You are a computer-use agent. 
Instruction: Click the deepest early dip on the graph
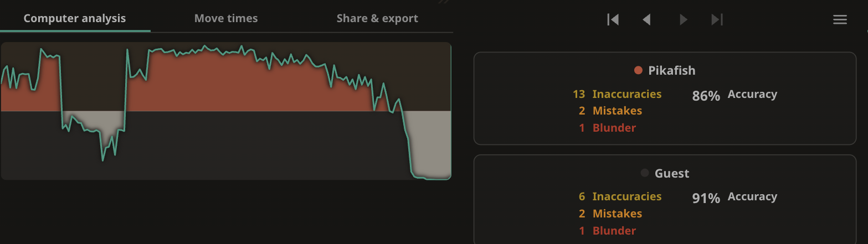(102, 160)
